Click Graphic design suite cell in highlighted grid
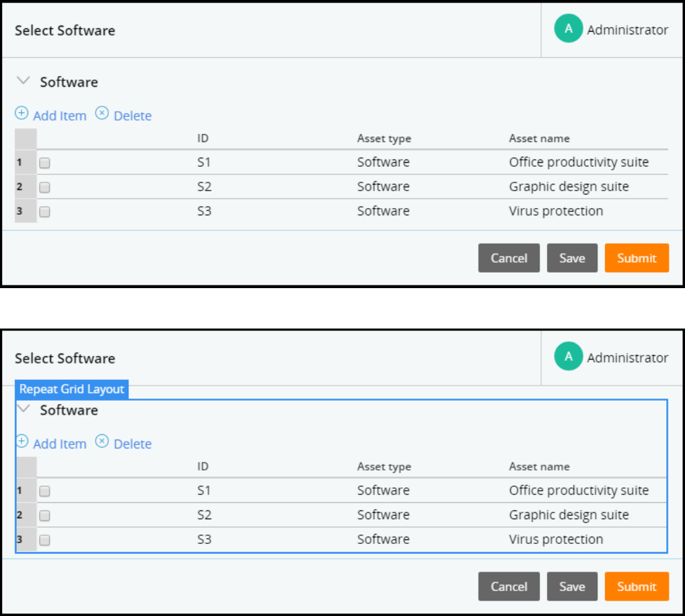The width and height of the screenshot is (685, 616). click(x=569, y=515)
